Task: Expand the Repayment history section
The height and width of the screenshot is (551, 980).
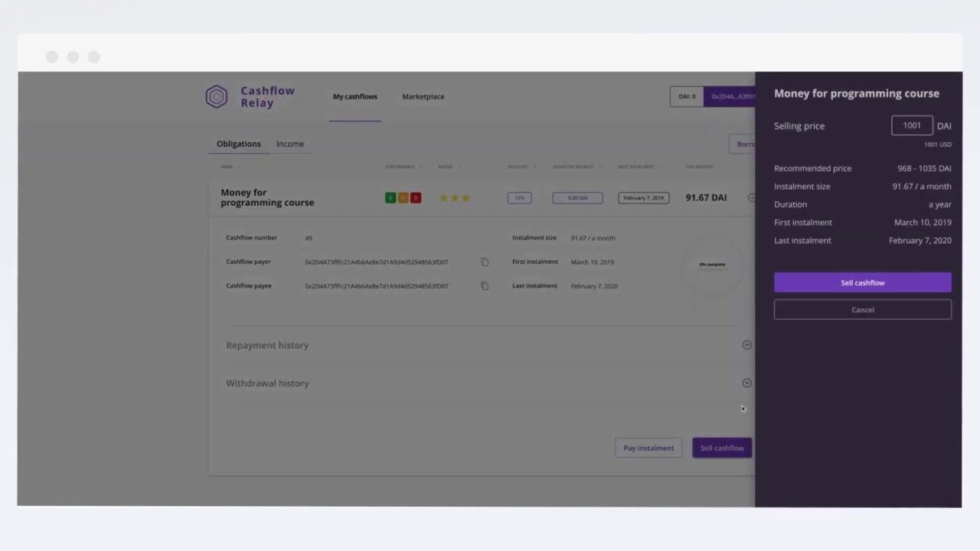Action: (x=746, y=345)
